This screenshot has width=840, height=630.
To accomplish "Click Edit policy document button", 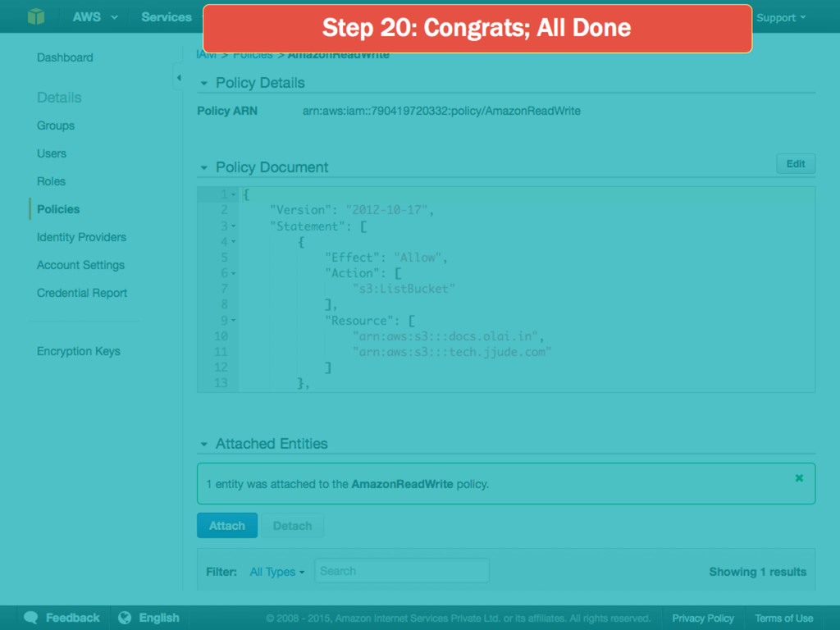I will tap(796, 164).
